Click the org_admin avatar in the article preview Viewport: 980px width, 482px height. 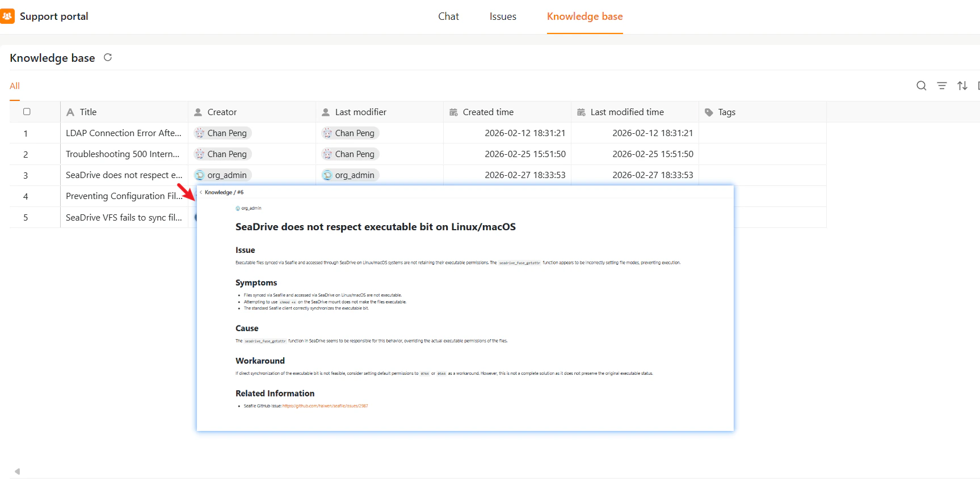coord(238,209)
